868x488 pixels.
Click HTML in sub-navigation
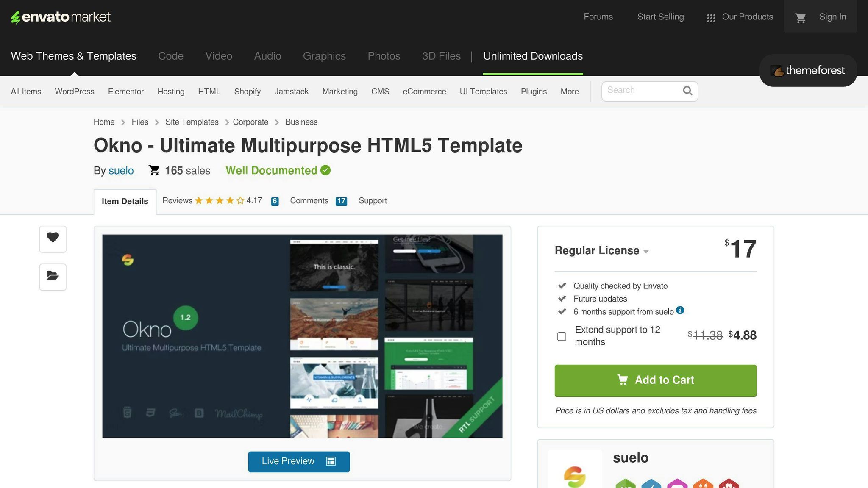pos(209,91)
